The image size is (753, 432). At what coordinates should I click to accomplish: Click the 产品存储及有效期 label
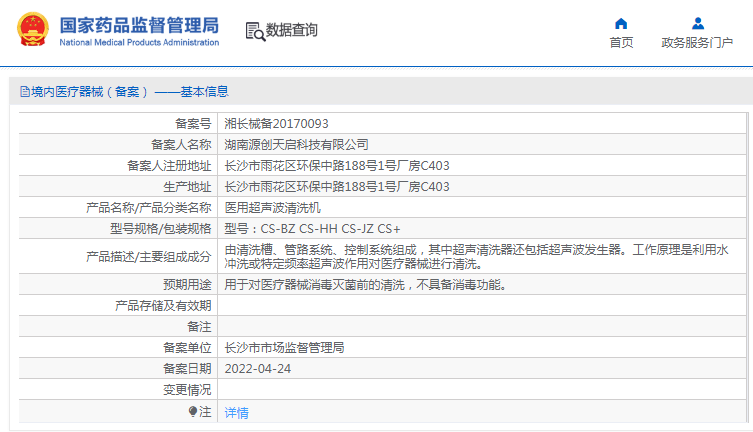[163, 306]
